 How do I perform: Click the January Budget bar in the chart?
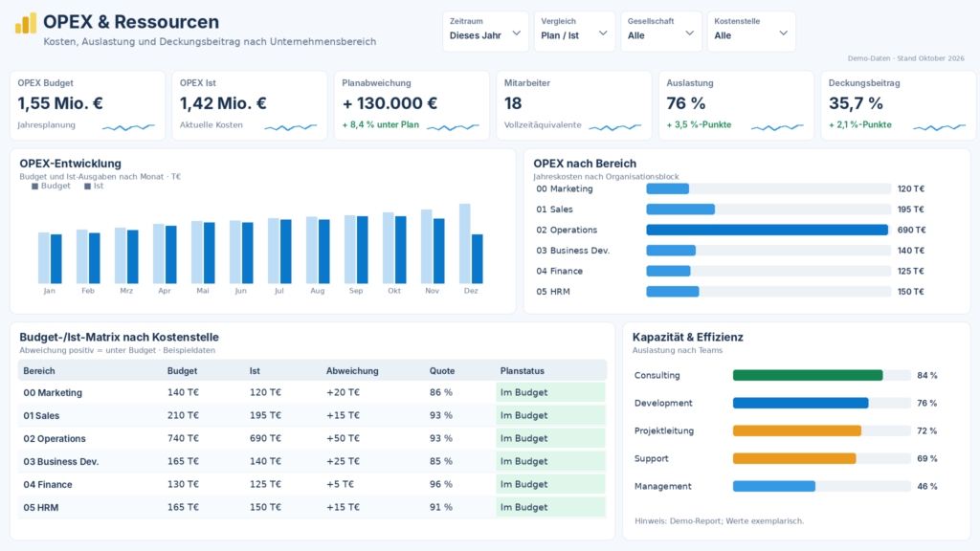coord(44,258)
